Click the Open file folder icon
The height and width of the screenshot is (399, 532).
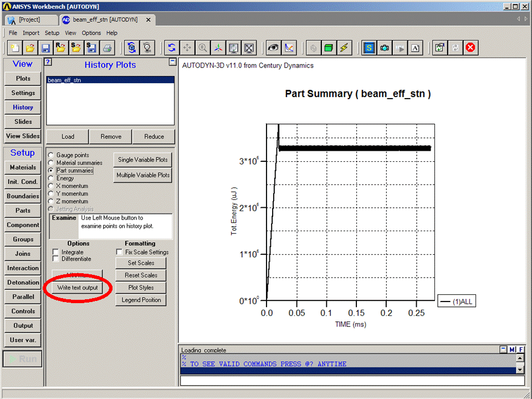pyautogui.click(x=30, y=48)
